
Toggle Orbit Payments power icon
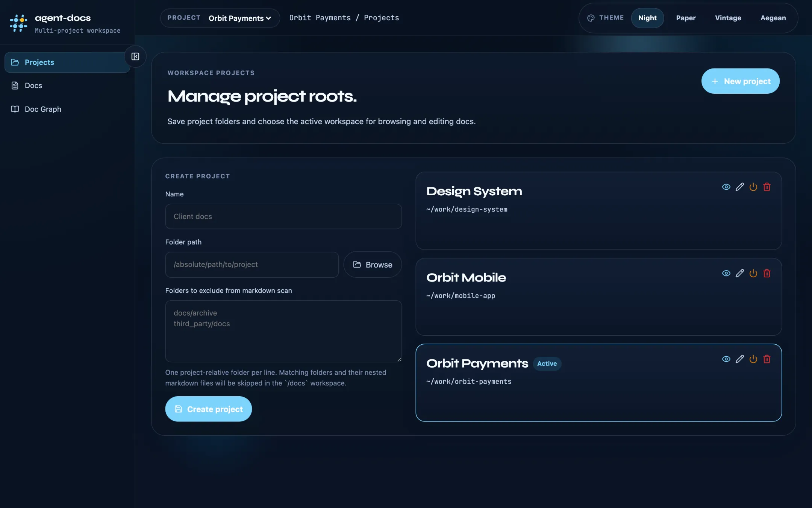(753, 359)
